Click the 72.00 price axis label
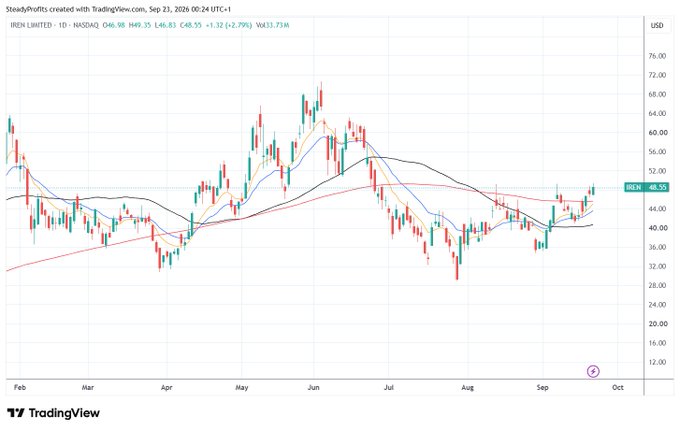 657,75
